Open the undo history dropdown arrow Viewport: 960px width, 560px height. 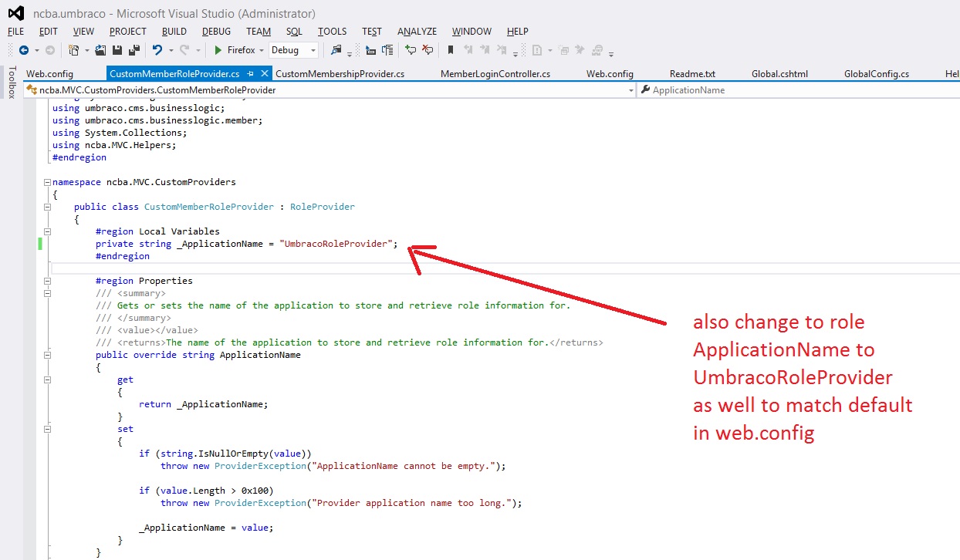pos(171,51)
